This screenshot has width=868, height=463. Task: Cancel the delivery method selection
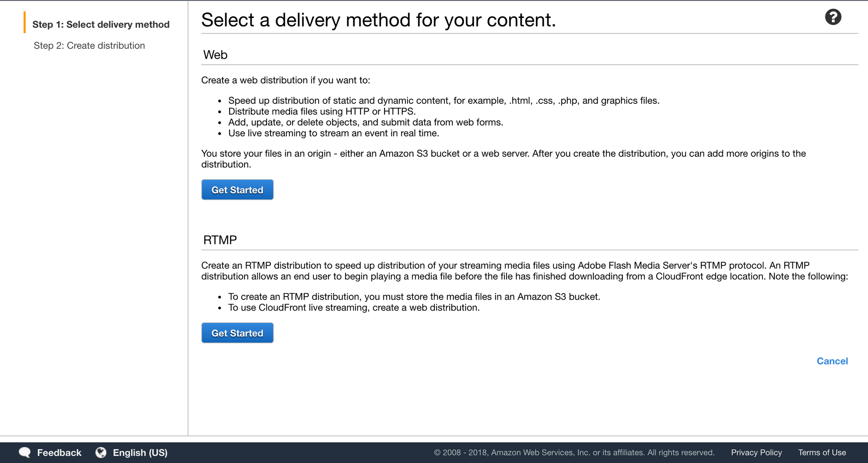[832, 361]
